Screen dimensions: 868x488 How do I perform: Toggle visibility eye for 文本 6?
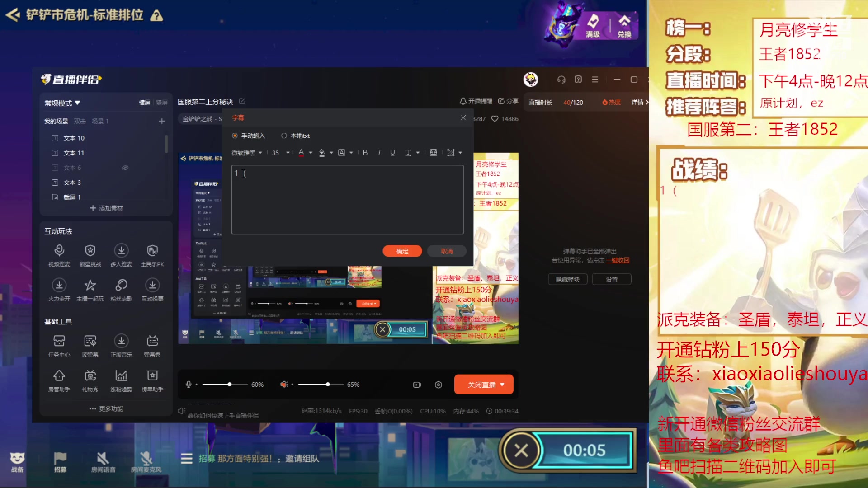pyautogui.click(x=125, y=168)
